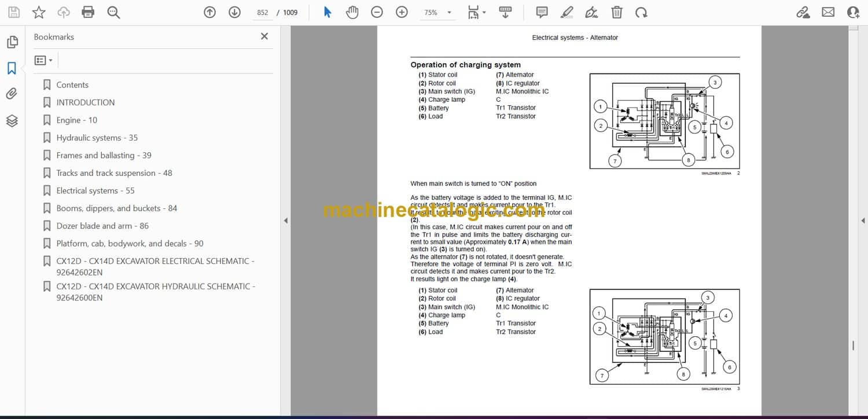The height and width of the screenshot is (419, 868).
Task: Click the Save file icon
Action: (14, 12)
